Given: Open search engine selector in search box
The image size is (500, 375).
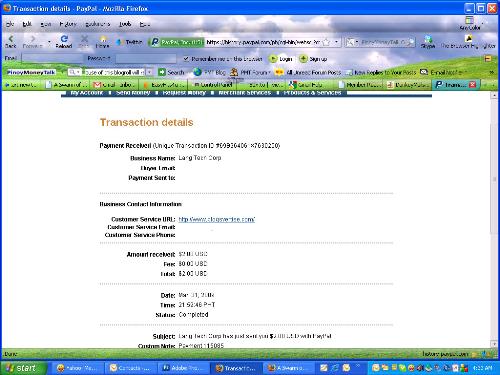Looking at the screenshot, I should pos(352,42).
